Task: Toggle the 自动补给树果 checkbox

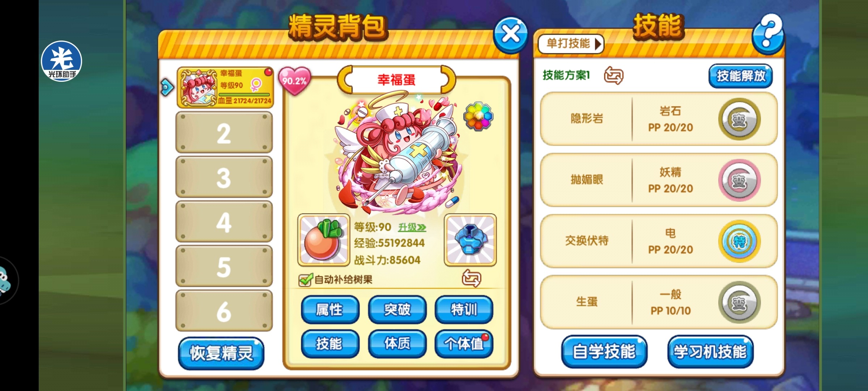Action: click(305, 279)
